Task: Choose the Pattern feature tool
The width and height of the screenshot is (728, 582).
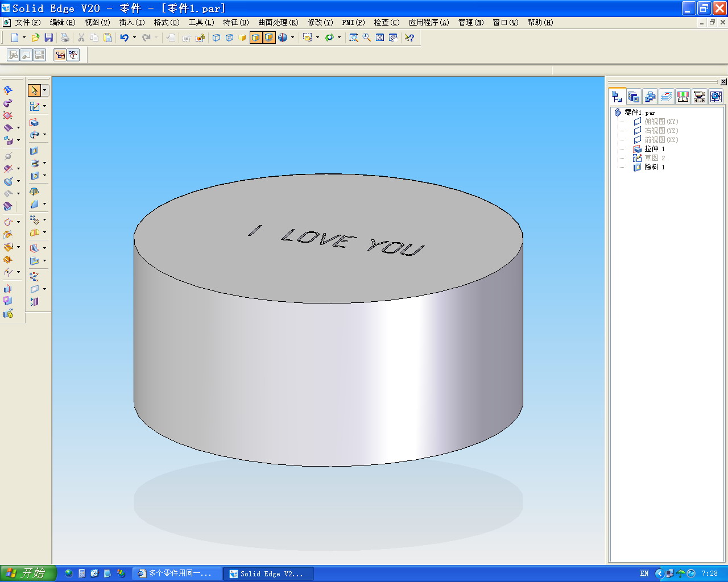Action: click(x=34, y=220)
